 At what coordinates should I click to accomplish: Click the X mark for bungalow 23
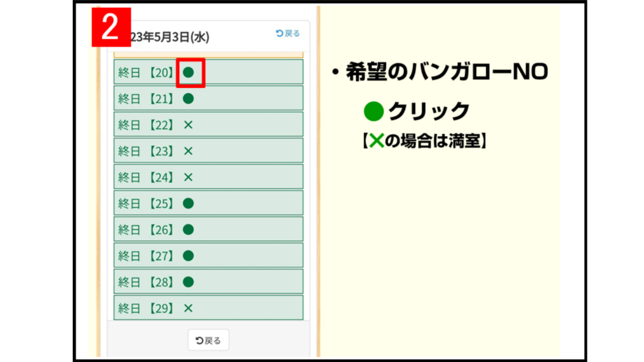188,151
